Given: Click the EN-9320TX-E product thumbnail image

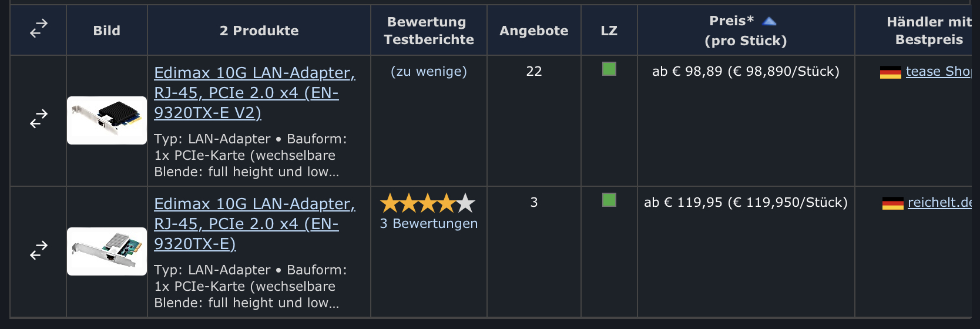Looking at the screenshot, I should coord(107,251).
